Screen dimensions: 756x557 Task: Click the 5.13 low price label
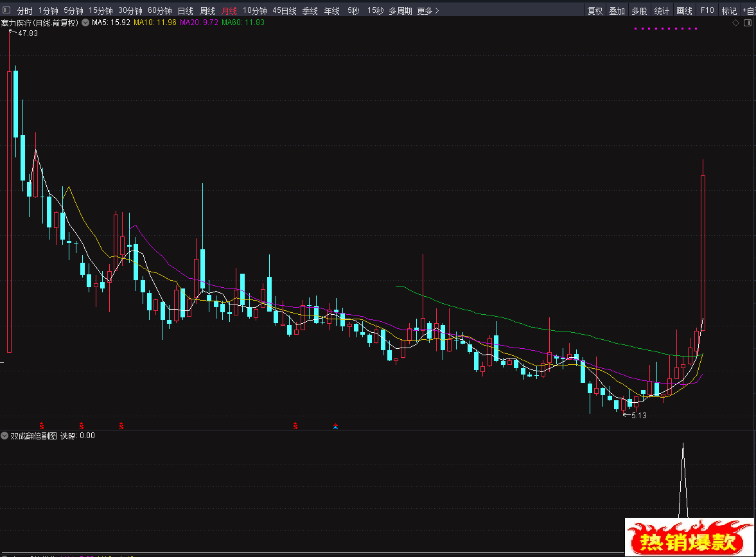639,415
